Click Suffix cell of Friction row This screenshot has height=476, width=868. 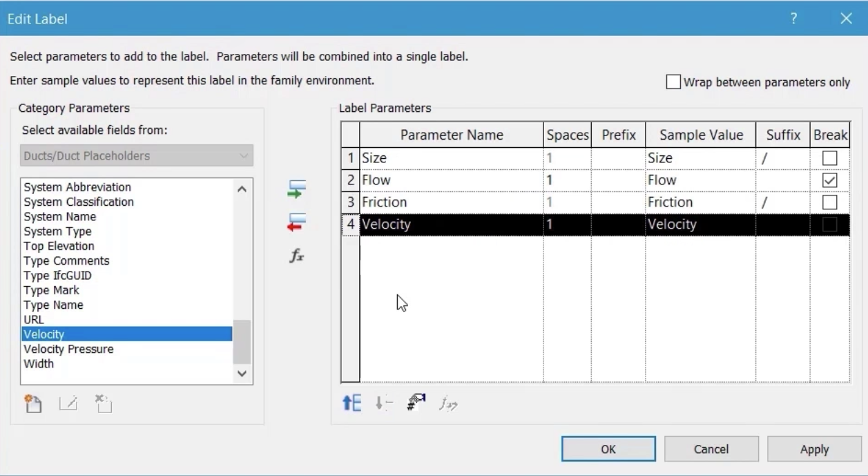[783, 202]
